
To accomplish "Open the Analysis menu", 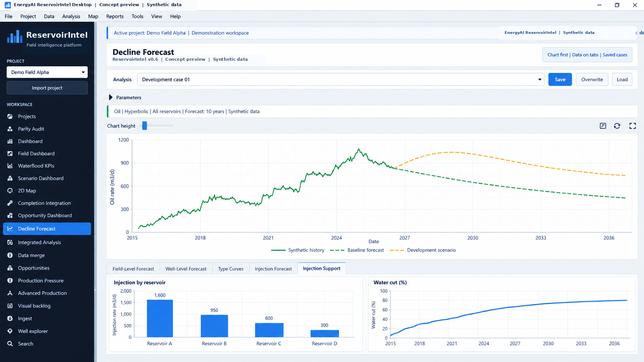I will tap(71, 16).
